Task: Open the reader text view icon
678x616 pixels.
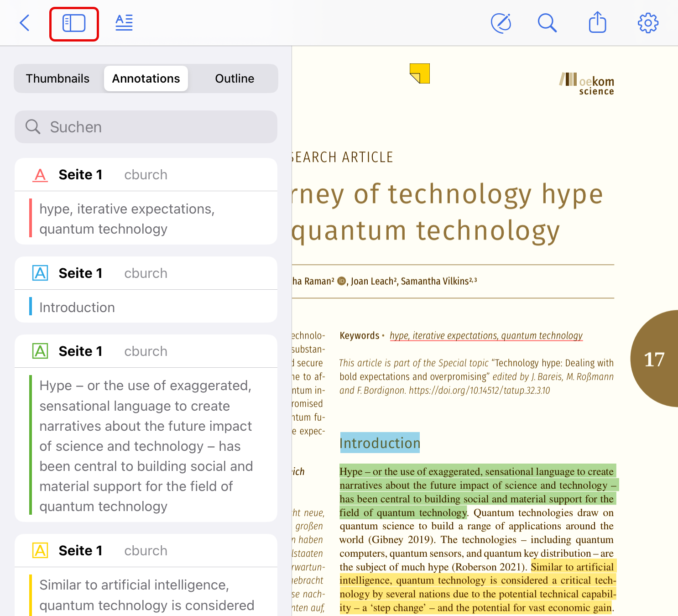Action: coord(124,23)
